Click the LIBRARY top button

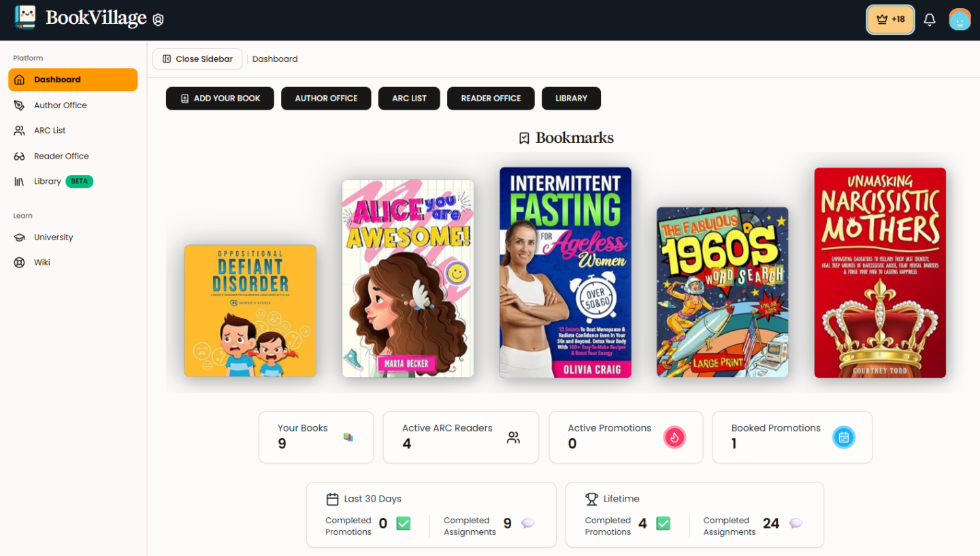pyautogui.click(x=571, y=98)
